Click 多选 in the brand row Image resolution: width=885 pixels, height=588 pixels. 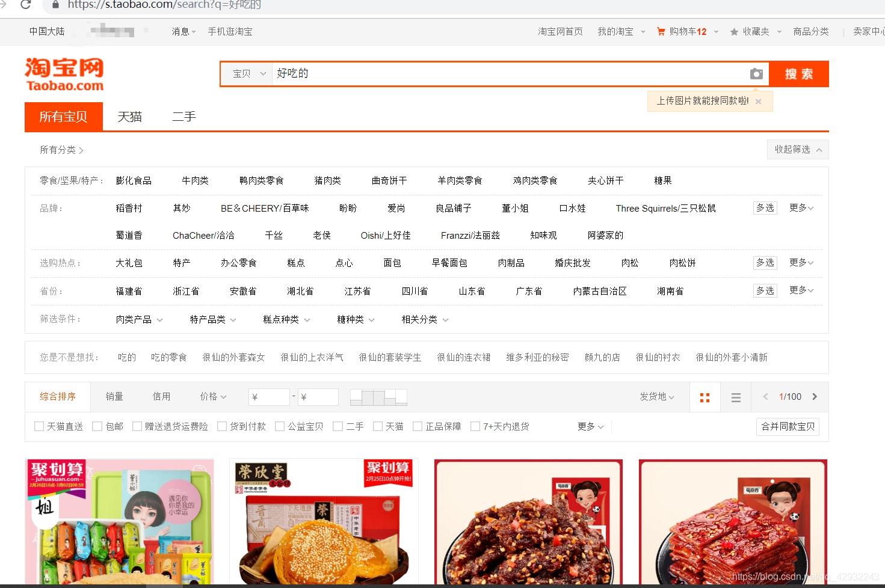(x=765, y=207)
